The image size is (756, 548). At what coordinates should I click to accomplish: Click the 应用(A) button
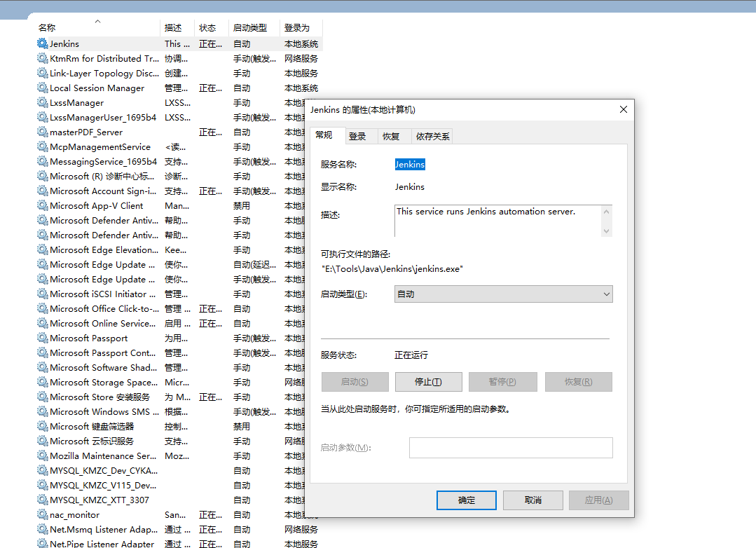coord(599,500)
